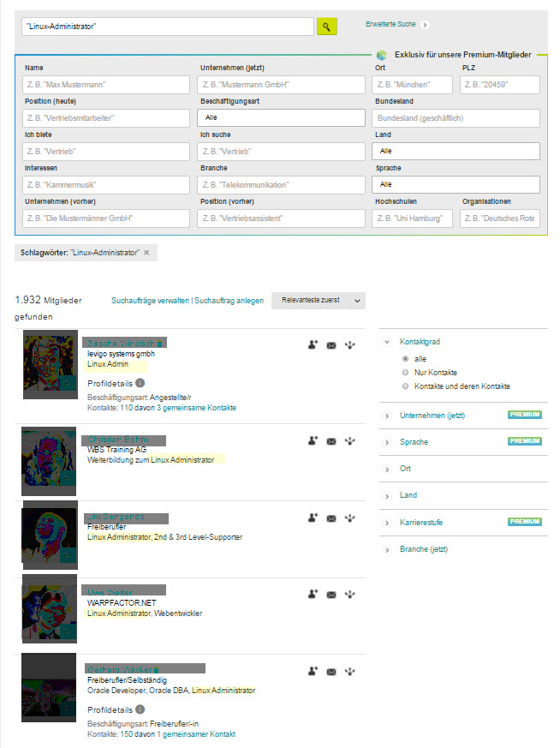The height and width of the screenshot is (748, 560).
Task: Select the "alle" Kontaktgrad radio option
Action: click(405, 359)
